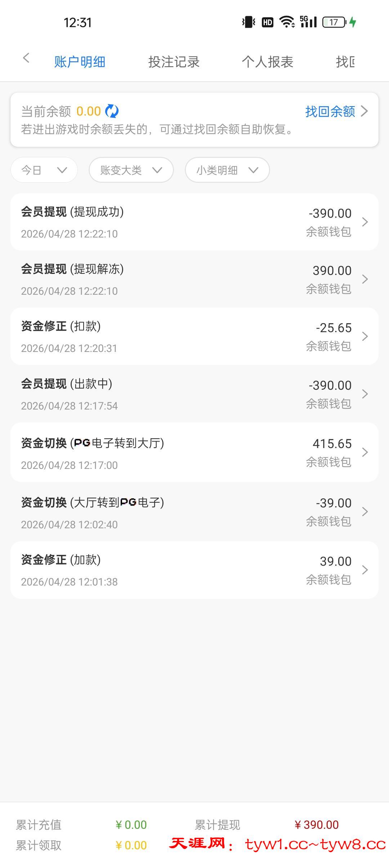
Task: Open arrow for 提现成功 withdrawal record
Action: coord(365,222)
